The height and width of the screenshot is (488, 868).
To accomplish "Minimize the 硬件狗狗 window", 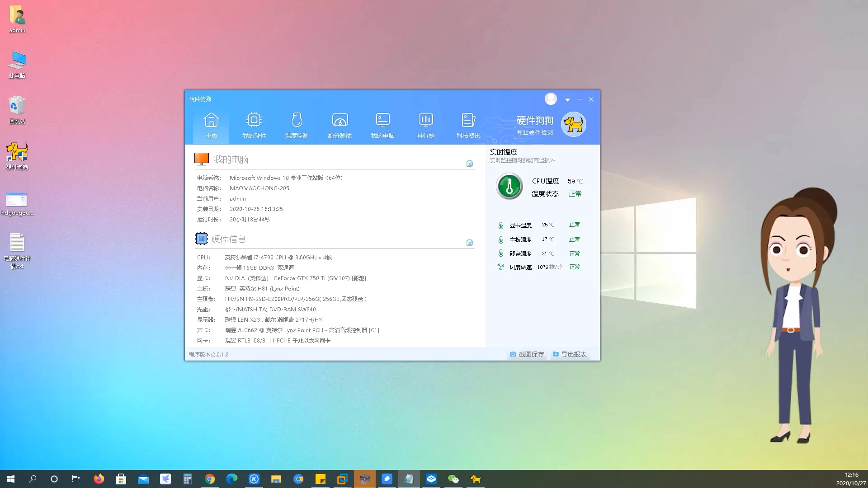I will [x=579, y=99].
